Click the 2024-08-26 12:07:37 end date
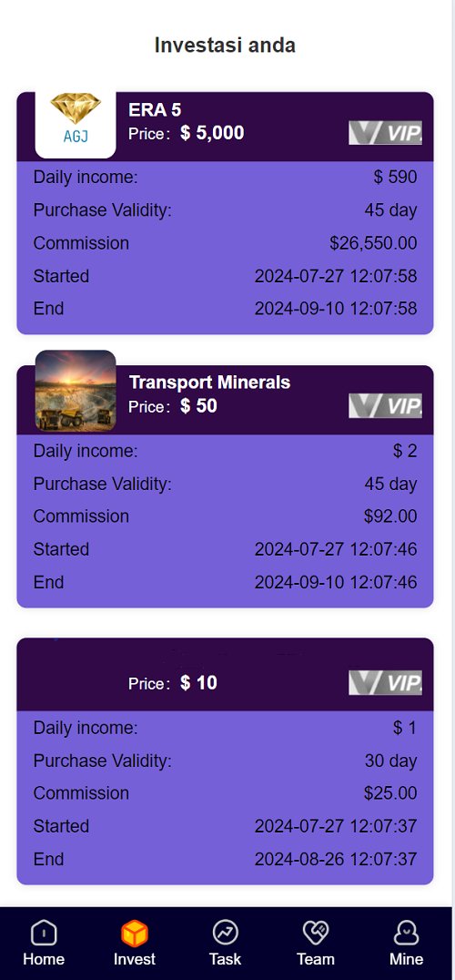 tap(336, 860)
